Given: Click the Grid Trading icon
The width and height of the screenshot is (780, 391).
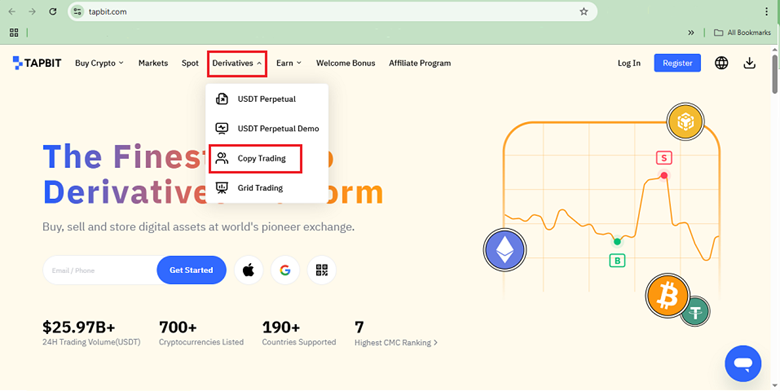Looking at the screenshot, I should [x=222, y=188].
